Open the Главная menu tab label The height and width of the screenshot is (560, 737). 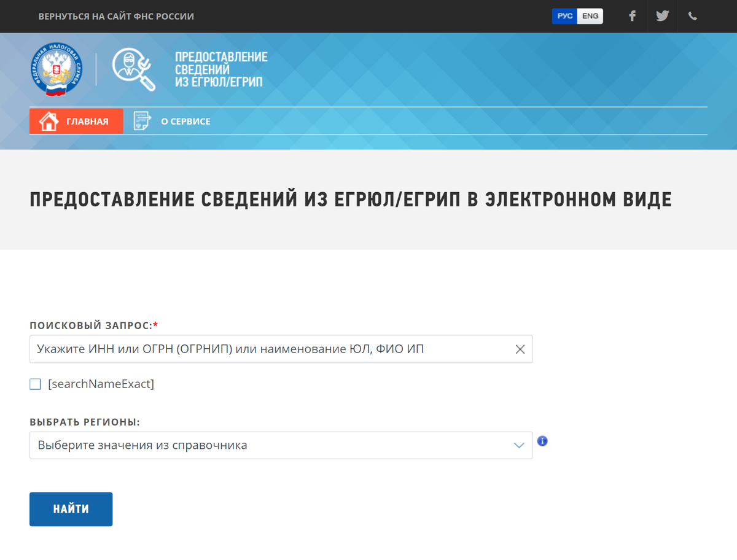[87, 122]
